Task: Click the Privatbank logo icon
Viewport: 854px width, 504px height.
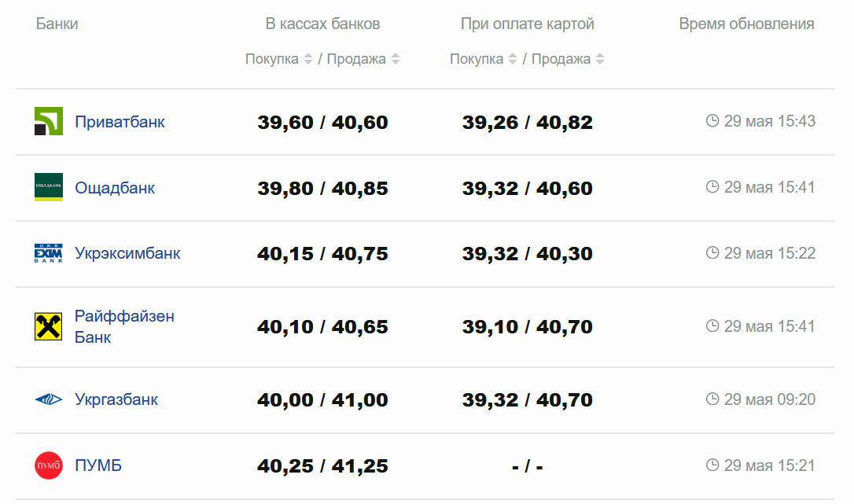Action: (49, 122)
